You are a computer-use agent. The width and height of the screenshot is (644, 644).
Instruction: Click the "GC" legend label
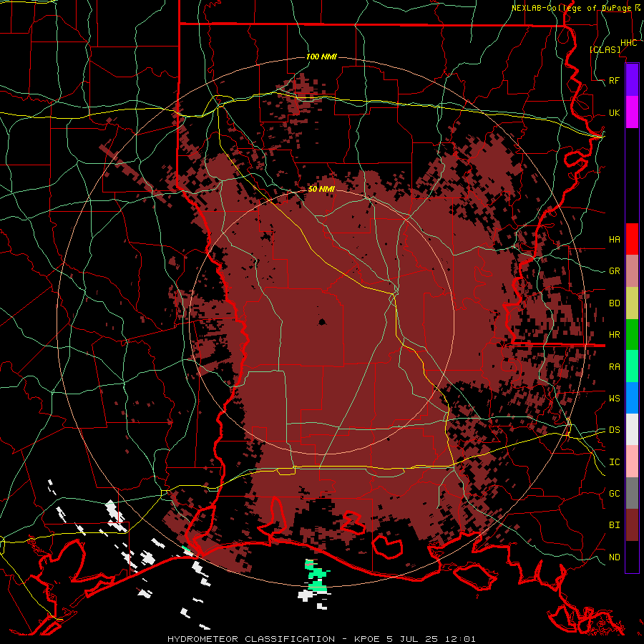[x=615, y=494]
